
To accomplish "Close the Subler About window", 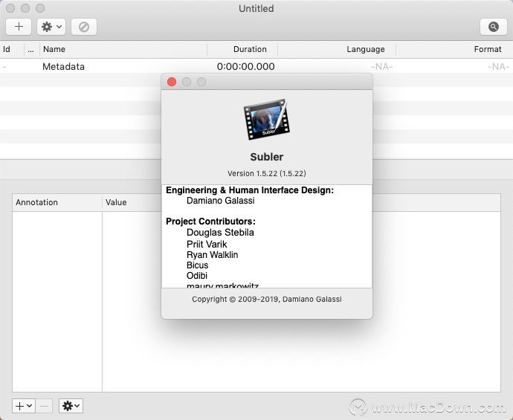I will (x=172, y=82).
